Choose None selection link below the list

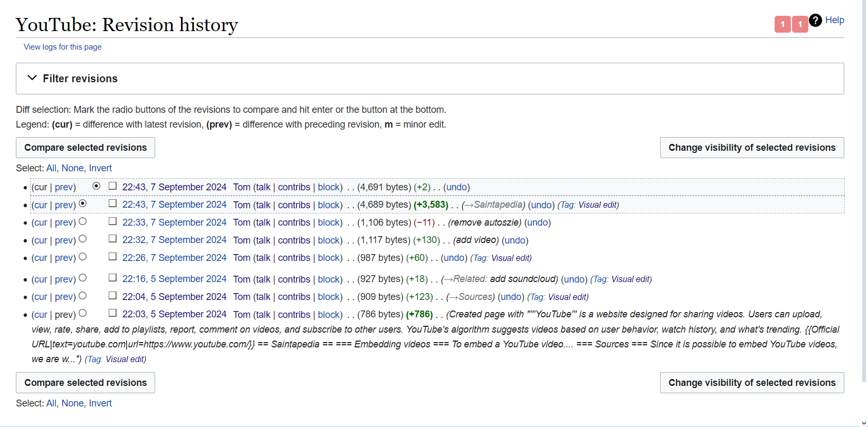[x=72, y=403]
